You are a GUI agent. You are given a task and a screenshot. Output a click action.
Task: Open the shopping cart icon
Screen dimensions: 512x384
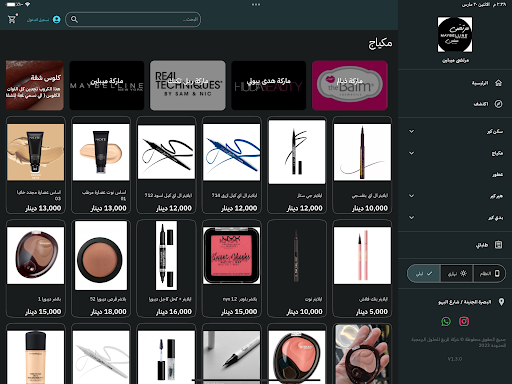click(12, 19)
